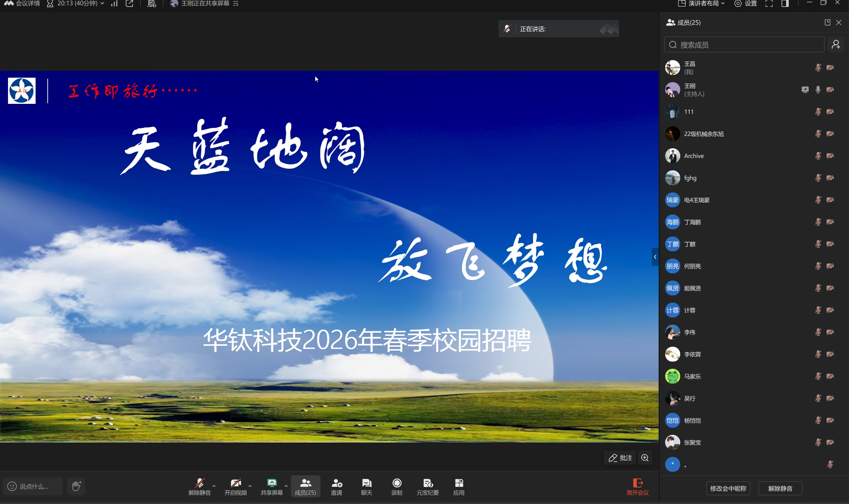Click avatar of member 李依霖
849x504 pixels.
point(672,354)
